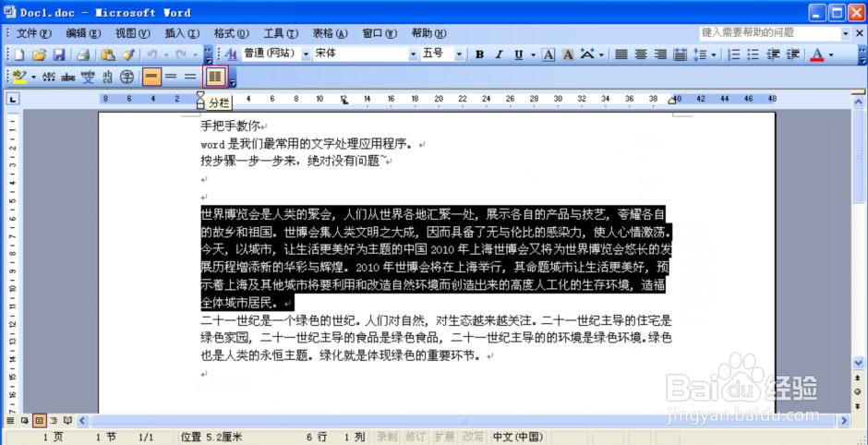The width and height of the screenshot is (868, 445).
Task: Open the Styles and Formatting pane icon
Action: 231,54
